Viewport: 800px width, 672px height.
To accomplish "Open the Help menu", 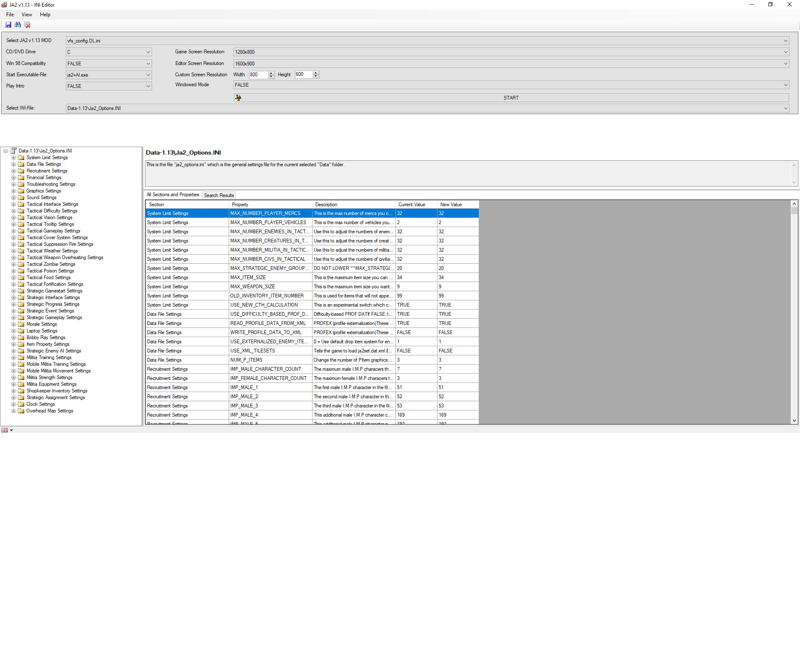I will (45, 15).
